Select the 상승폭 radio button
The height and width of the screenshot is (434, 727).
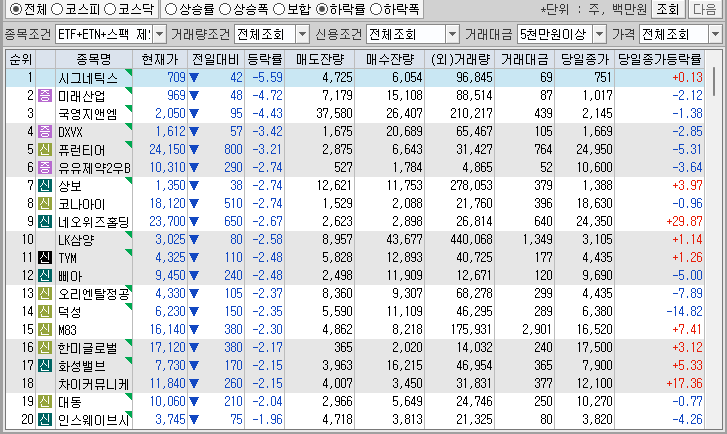(x=225, y=9)
